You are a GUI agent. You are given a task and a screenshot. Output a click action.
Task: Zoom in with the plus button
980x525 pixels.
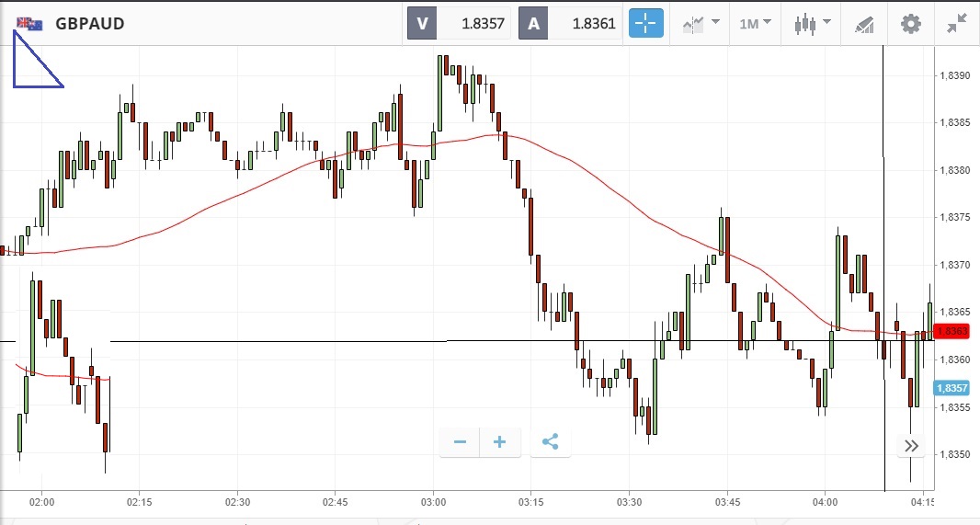pos(500,442)
